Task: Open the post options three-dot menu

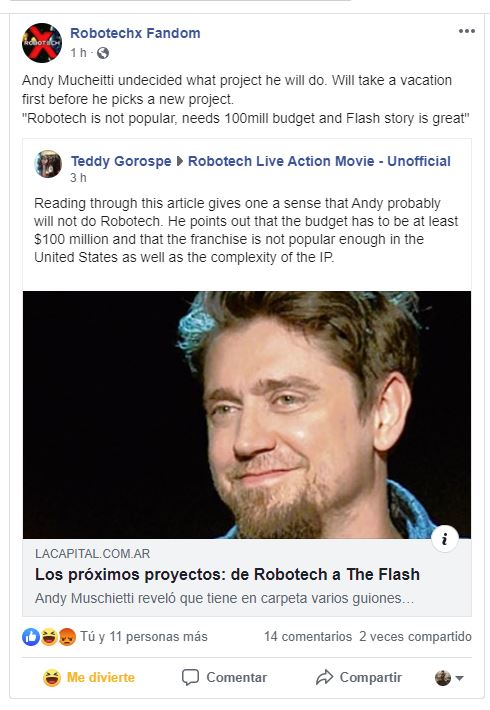Action: (466, 31)
